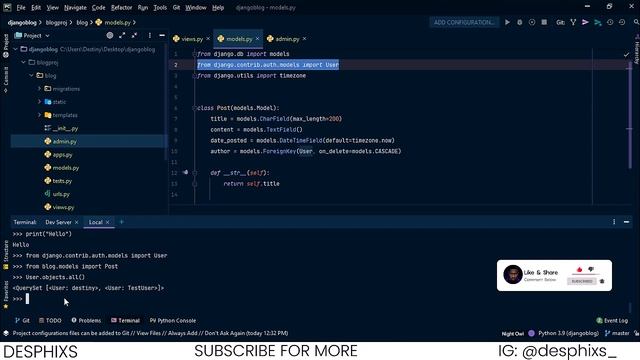The width and height of the screenshot is (640, 360).
Task: Click the locate file target icon
Action: pos(109,36)
